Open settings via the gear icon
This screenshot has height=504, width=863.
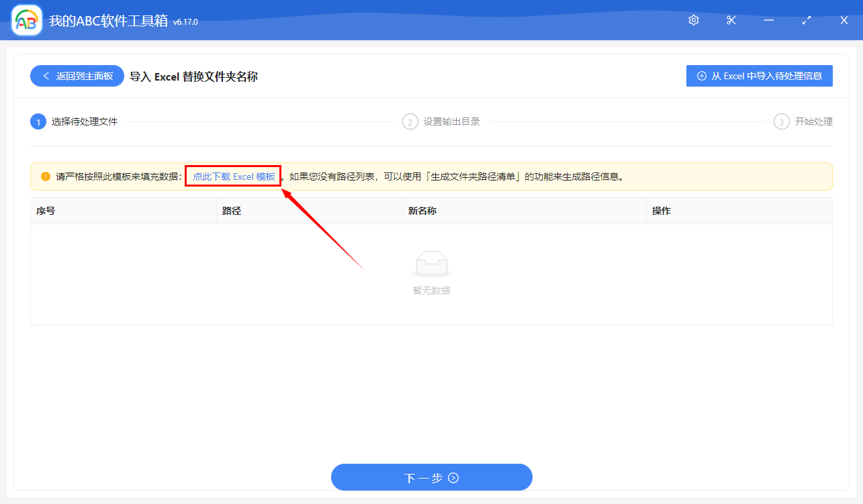(x=694, y=21)
